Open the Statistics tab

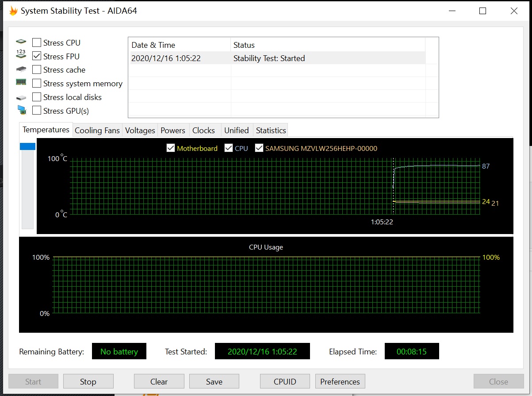pyautogui.click(x=270, y=130)
